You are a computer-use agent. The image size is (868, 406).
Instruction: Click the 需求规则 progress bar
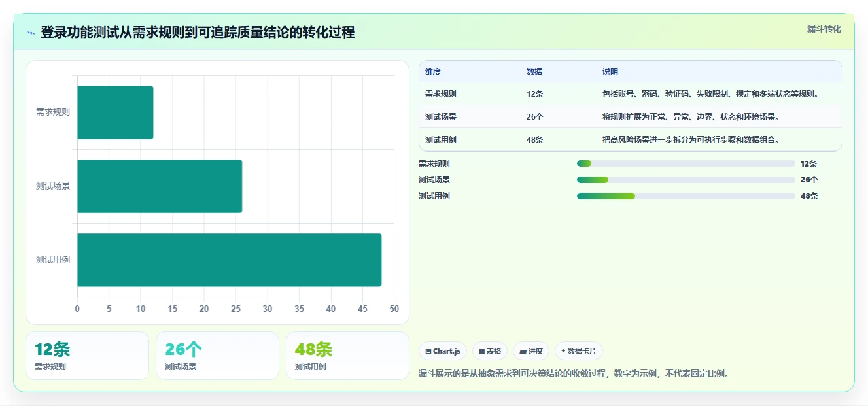pos(686,163)
